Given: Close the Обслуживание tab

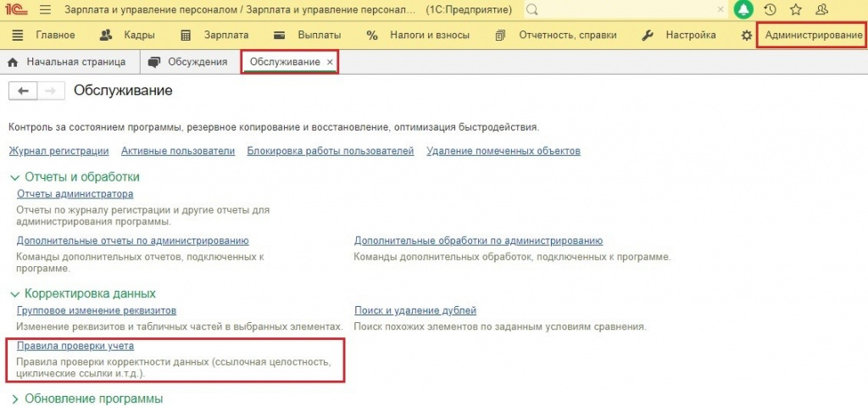Looking at the screenshot, I should 330,63.
